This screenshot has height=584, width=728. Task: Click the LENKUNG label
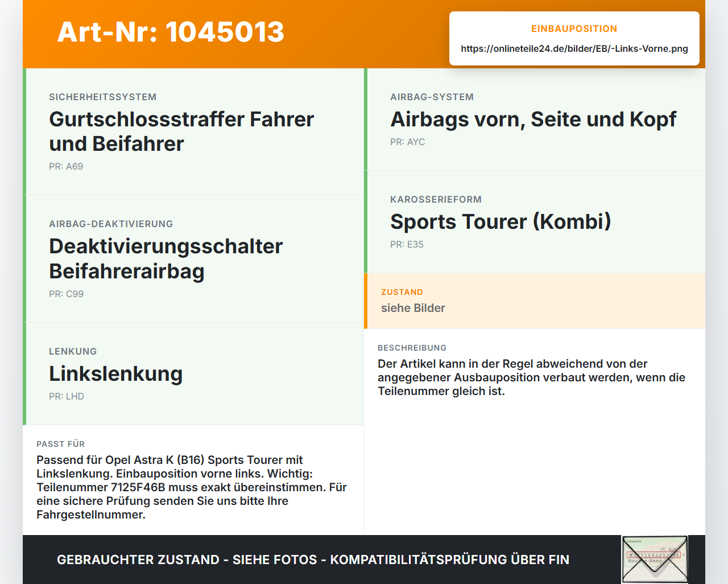(73, 351)
